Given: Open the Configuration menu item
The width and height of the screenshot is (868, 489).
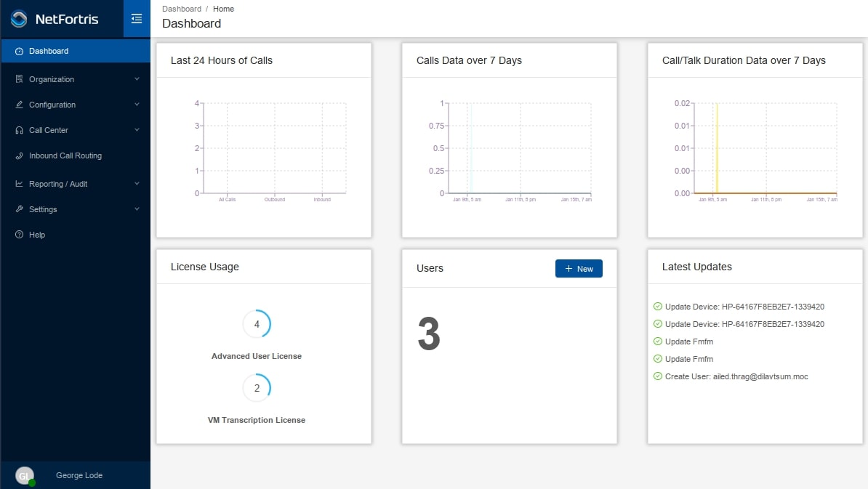Looking at the screenshot, I should [76, 105].
